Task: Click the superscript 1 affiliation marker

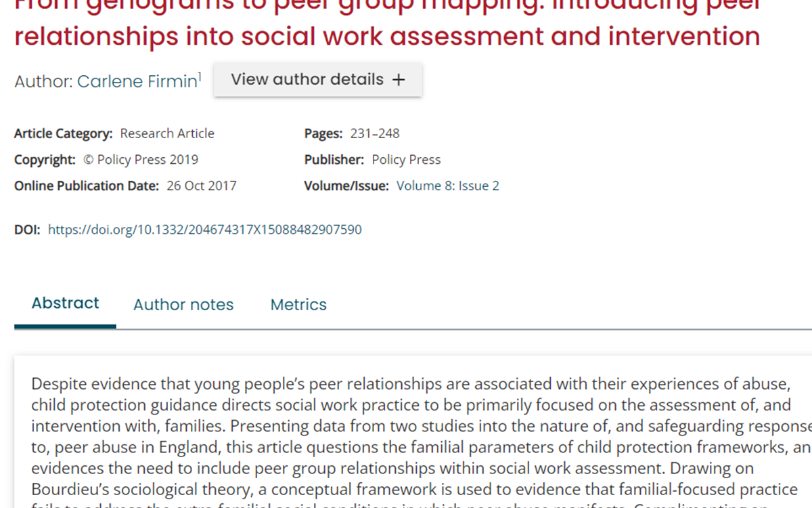Action: (x=200, y=77)
